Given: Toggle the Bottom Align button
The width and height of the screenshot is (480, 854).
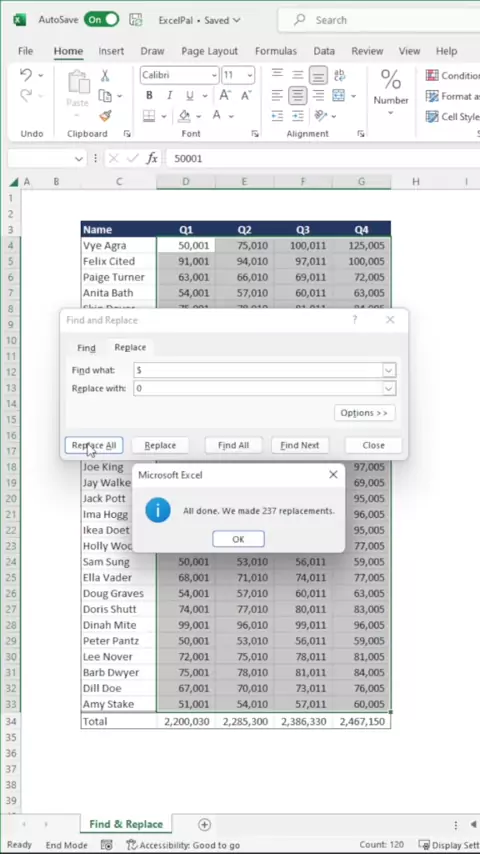Looking at the screenshot, I should pos(318,75).
